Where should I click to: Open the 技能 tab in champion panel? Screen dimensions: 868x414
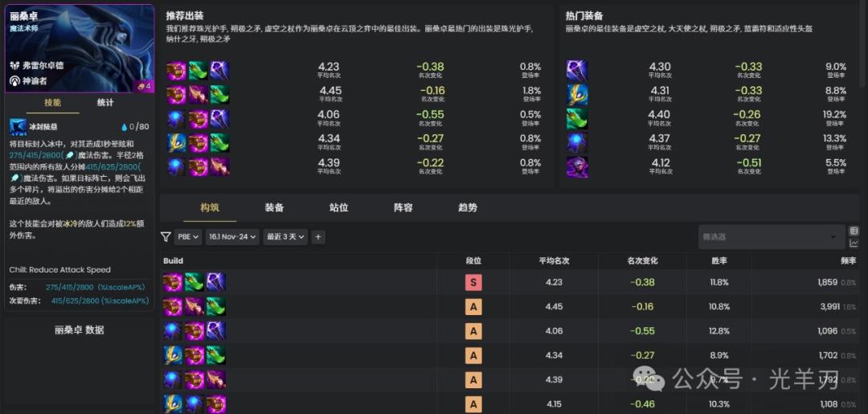(x=52, y=103)
